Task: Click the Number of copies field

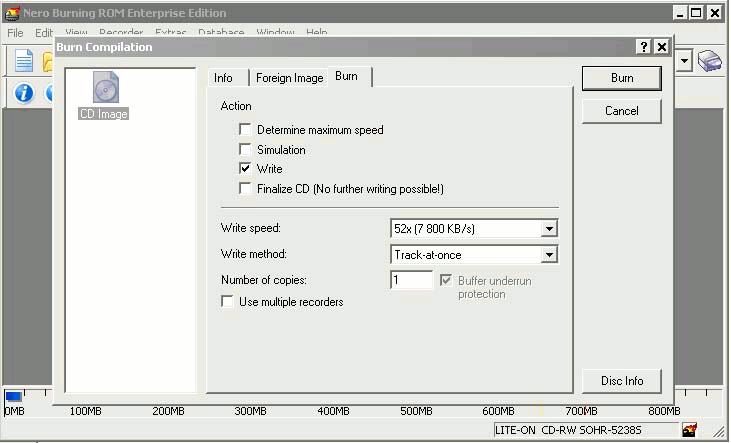Action: (x=411, y=280)
